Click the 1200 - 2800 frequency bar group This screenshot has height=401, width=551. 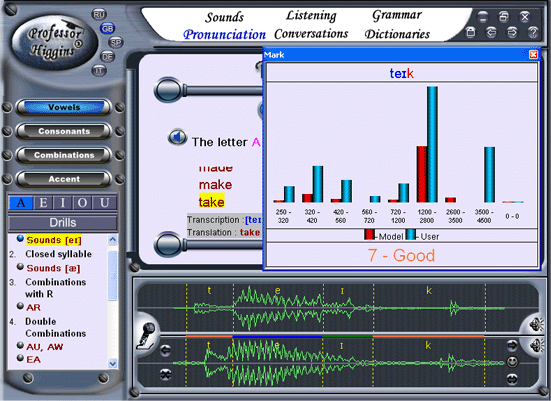[x=427, y=144]
